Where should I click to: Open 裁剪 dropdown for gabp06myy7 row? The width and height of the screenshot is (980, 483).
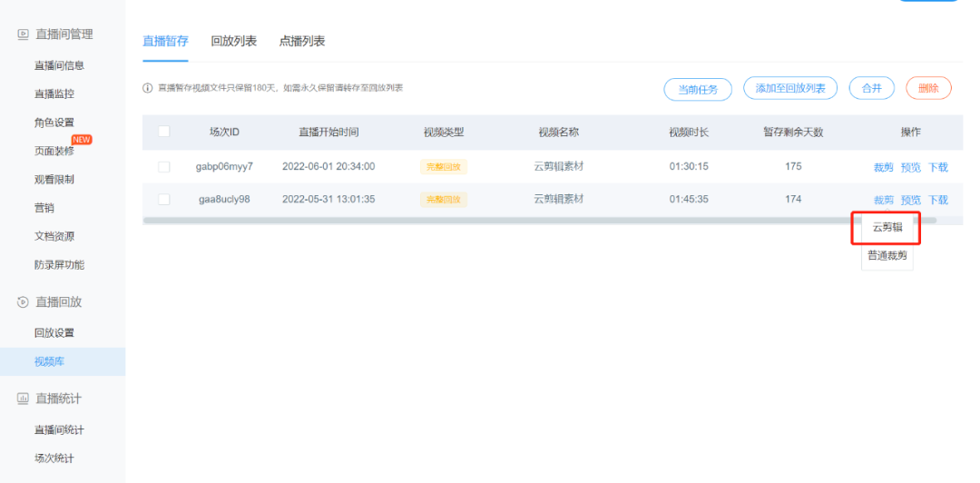click(883, 167)
